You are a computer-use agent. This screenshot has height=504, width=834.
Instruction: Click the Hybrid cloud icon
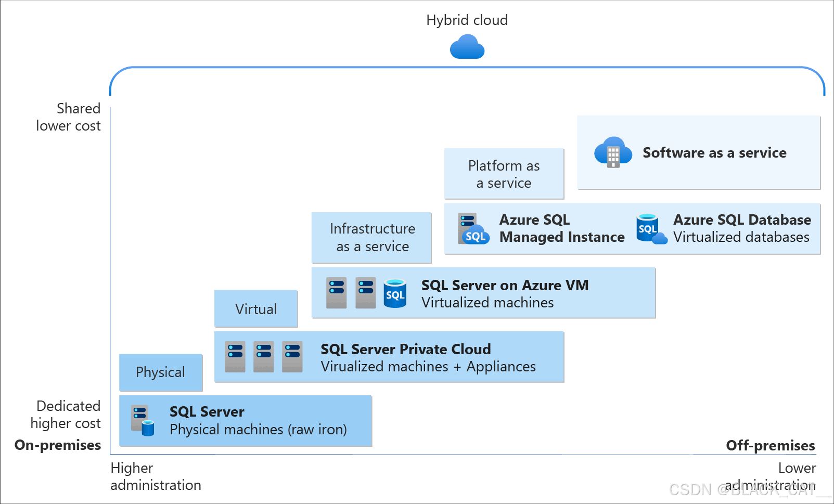pos(467,47)
